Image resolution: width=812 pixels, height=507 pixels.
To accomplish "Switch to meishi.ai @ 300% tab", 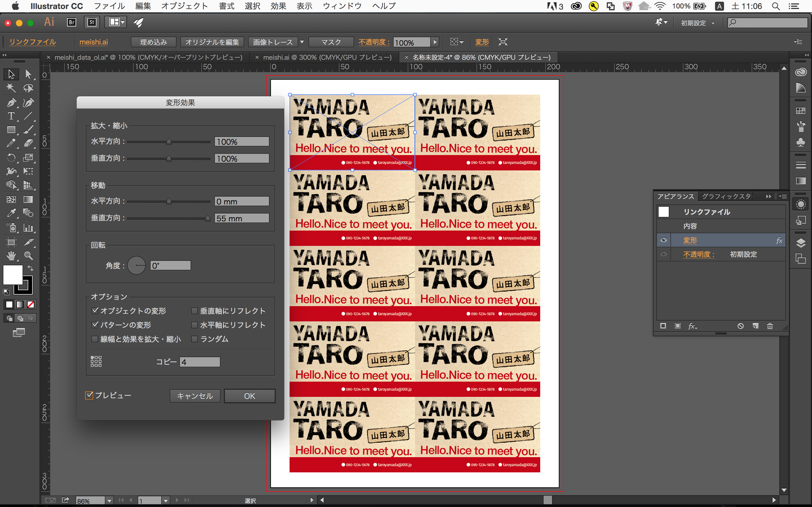I will pos(327,57).
